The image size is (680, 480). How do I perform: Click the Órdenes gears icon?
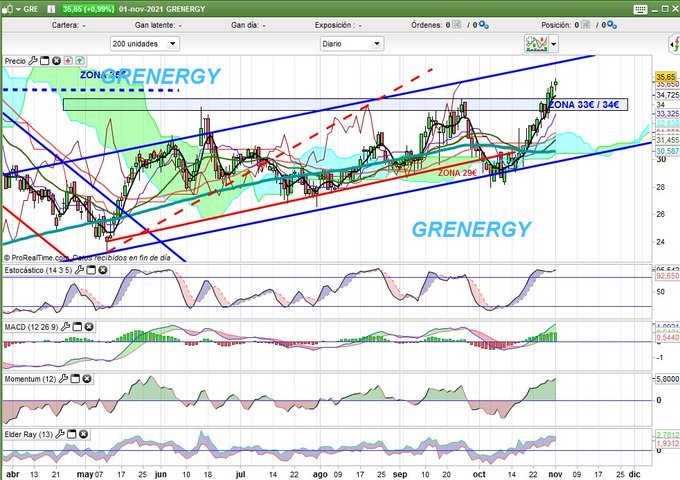pos(484,25)
